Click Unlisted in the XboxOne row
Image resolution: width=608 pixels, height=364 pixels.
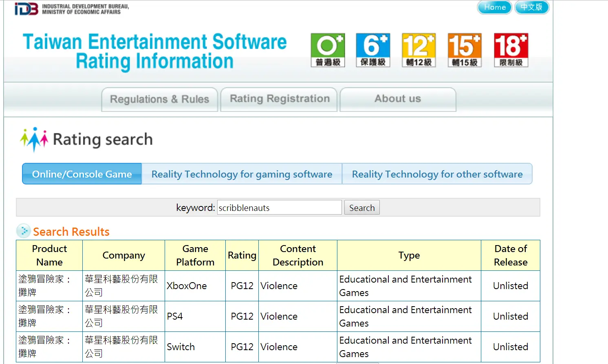(x=511, y=286)
